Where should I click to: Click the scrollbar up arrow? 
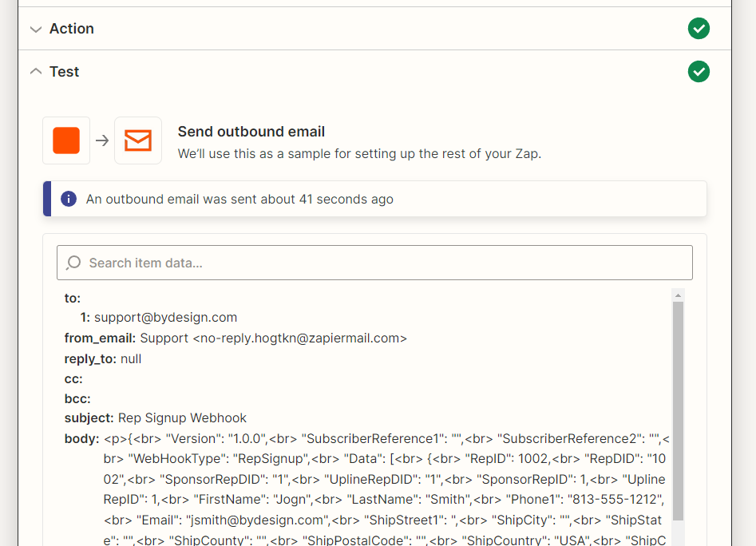[678, 295]
